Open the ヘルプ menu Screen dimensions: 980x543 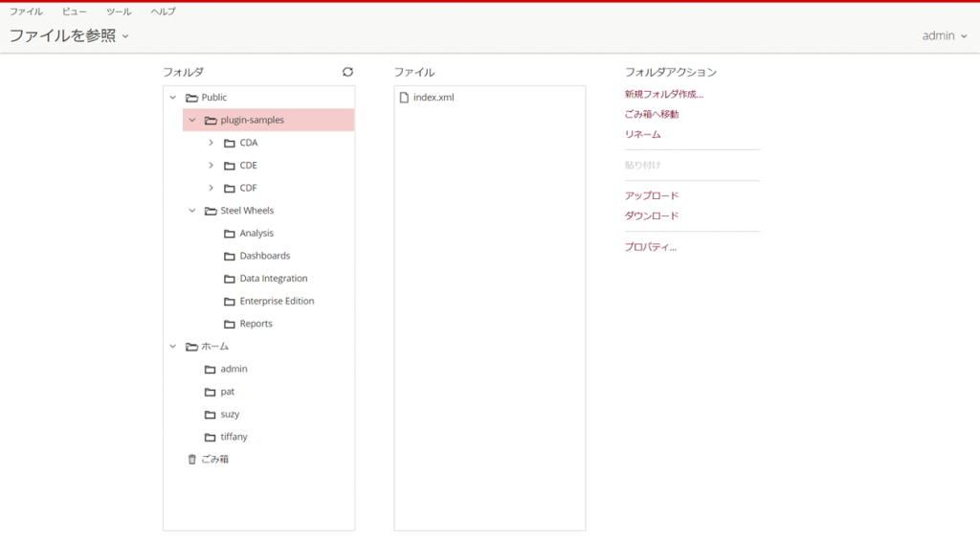pyautogui.click(x=163, y=11)
